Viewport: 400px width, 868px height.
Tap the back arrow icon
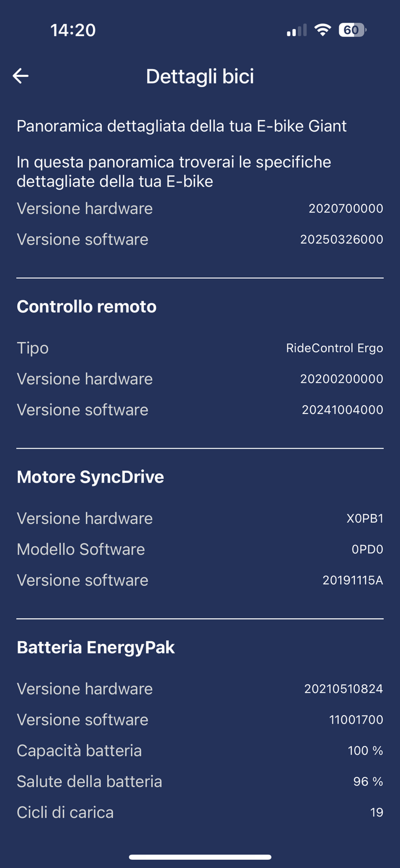(21, 76)
